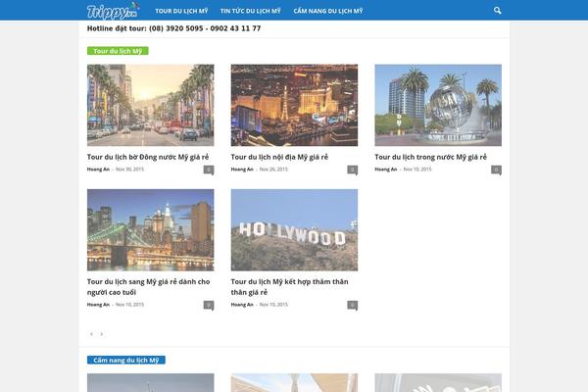Image resolution: width=588 pixels, height=392 pixels.
Task: Open CẨM NANG DU LỊCH MỸ menu
Action: [327, 11]
